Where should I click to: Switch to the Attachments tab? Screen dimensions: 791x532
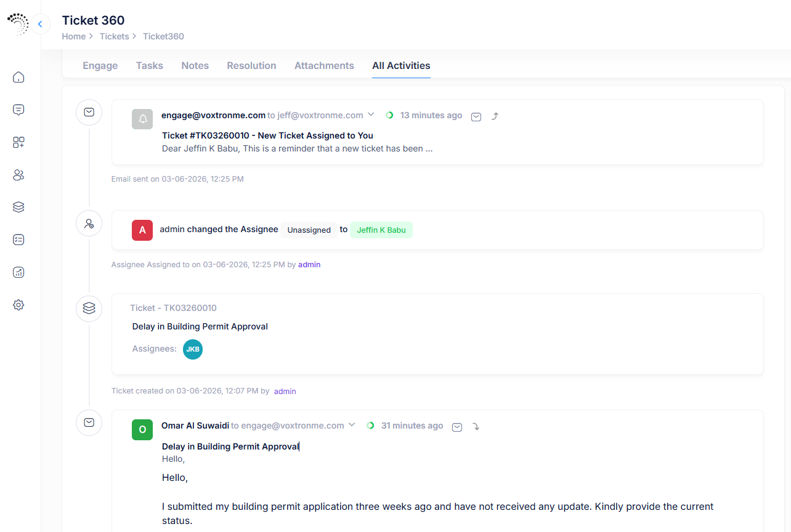click(x=324, y=65)
